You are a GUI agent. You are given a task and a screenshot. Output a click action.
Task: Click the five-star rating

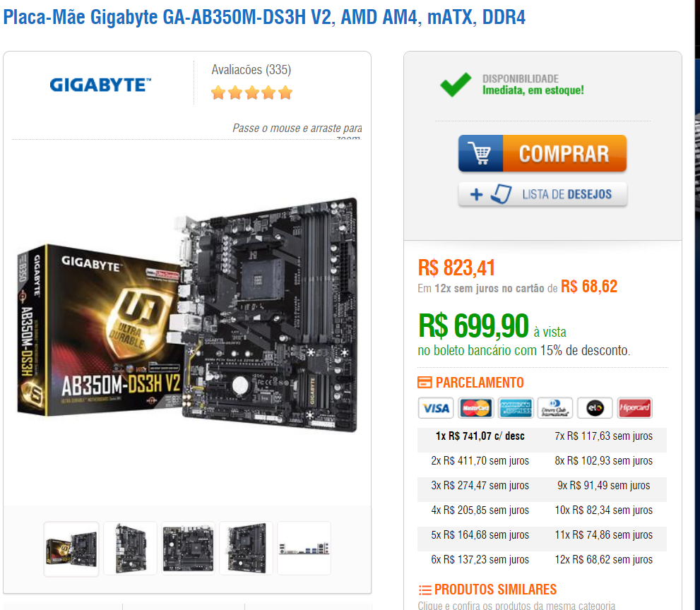(251, 92)
